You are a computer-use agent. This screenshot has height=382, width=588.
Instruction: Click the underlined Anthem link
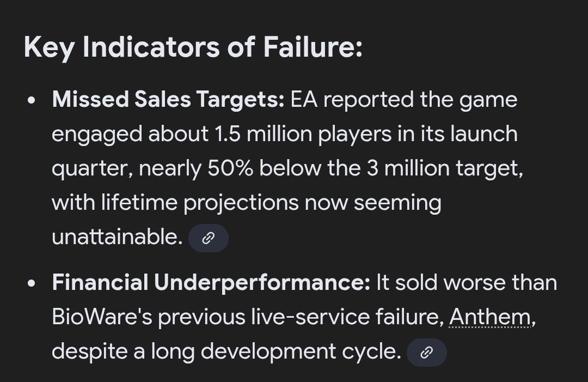pyautogui.click(x=490, y=317)
